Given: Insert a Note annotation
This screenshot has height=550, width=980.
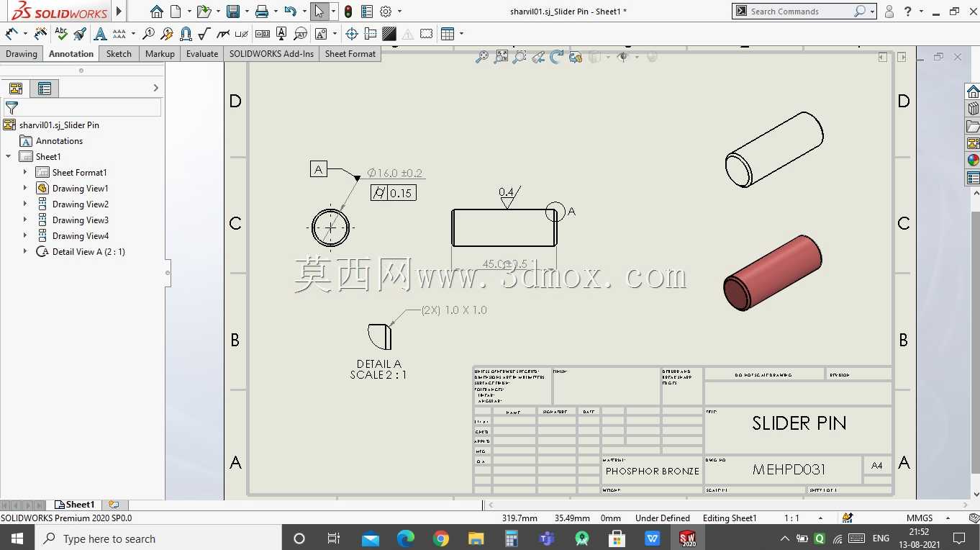Looking at the screenshot, I should tap(100, 34).
